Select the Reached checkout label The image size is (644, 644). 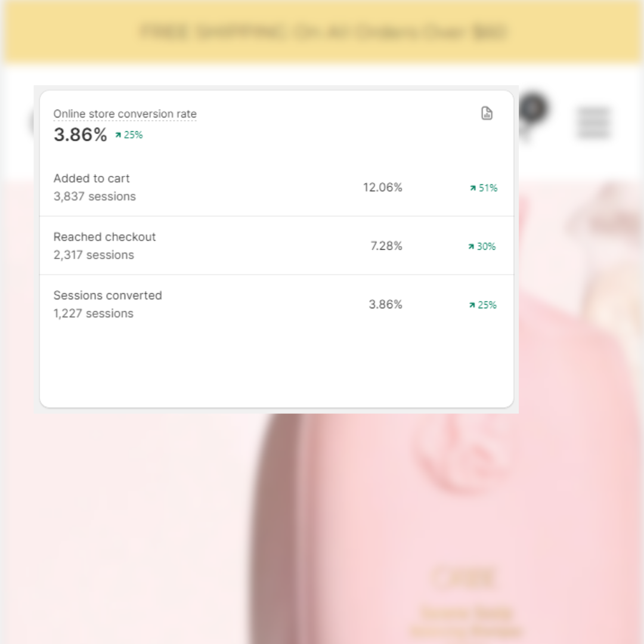coord(104,237)
